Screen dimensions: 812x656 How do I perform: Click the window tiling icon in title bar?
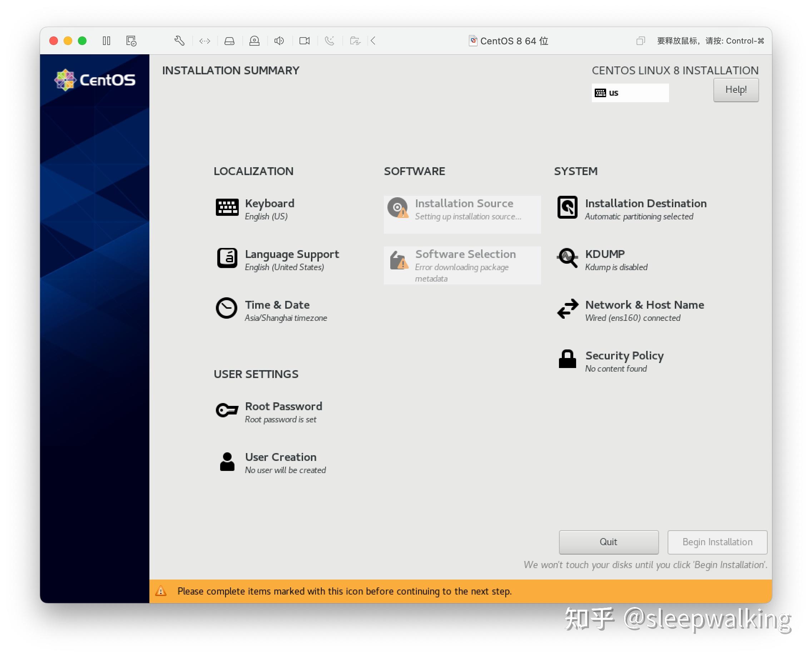pyautogui.click(x=640, y=41)
